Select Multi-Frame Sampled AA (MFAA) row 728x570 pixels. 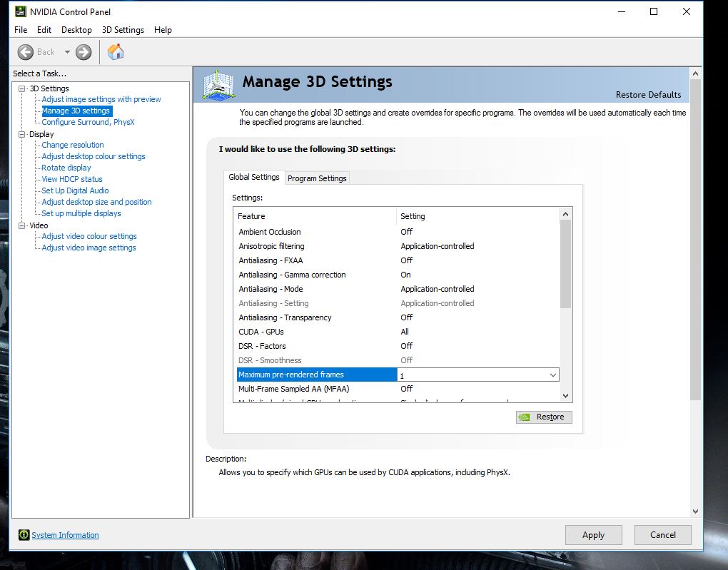(x=398, y=389)
